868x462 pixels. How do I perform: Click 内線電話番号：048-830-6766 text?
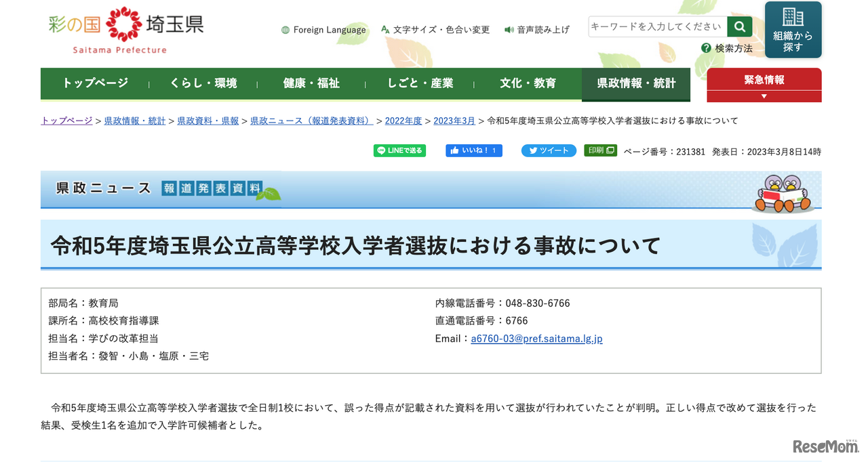click(502, 303)
